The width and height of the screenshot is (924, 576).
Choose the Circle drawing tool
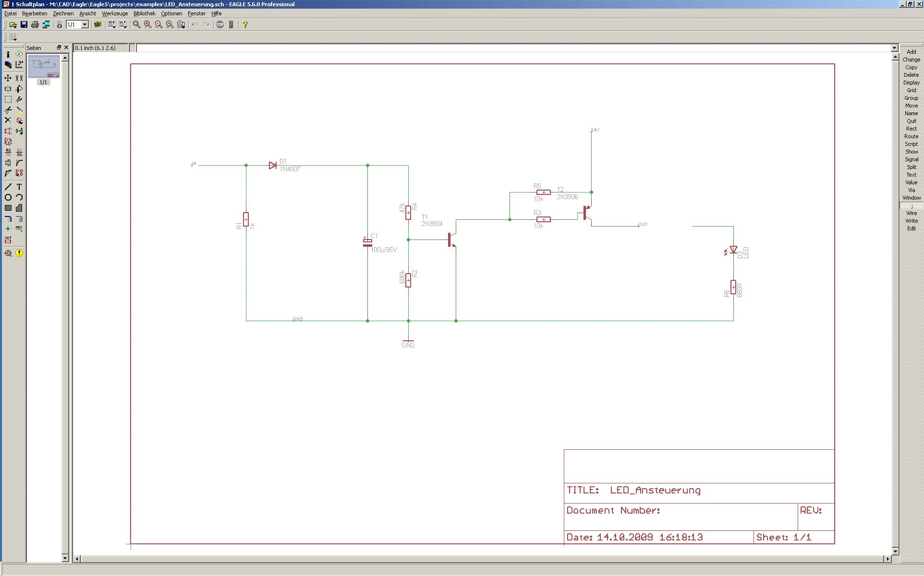[x=8, y=197]
